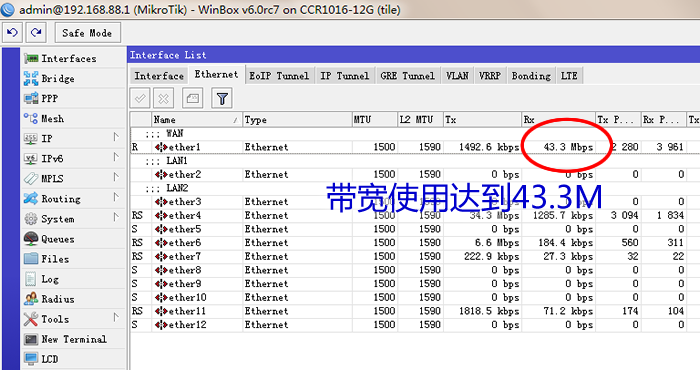This screenshot has width=700, height=370.
Task: Click the Undo arrow icon
Action: click(x=12, y=33)
